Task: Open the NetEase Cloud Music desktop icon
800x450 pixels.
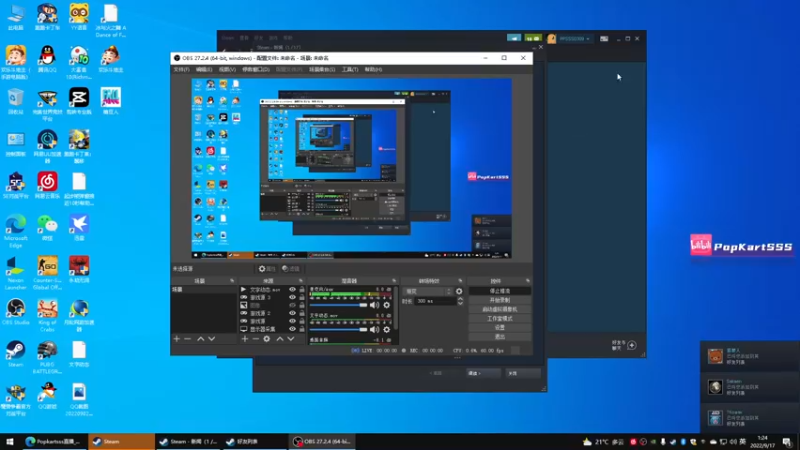Action: [47, 185]
